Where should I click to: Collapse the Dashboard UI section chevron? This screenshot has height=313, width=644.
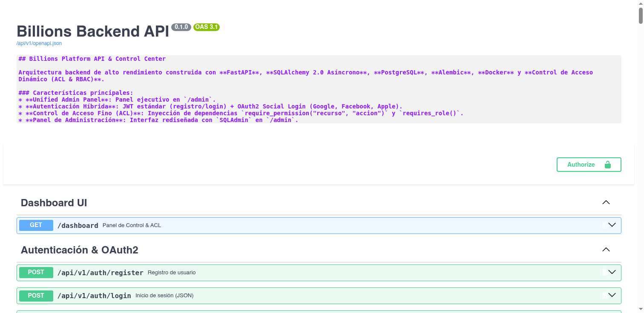tap(606, 203)
